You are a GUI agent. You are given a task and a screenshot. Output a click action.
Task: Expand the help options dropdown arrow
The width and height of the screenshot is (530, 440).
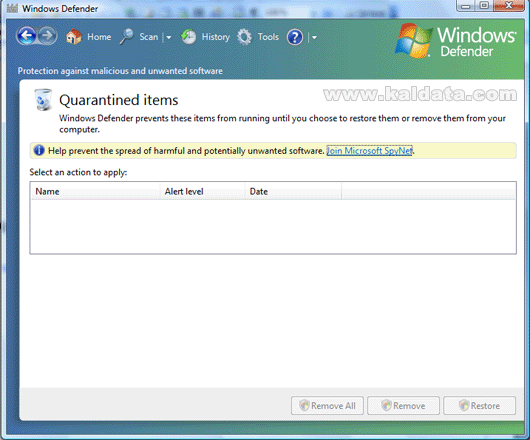click(314, 38)
